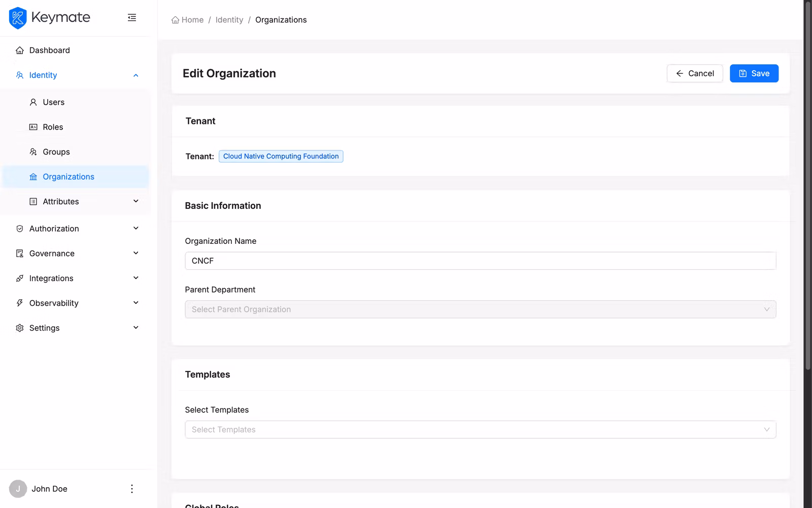Click the Save button
This screenshot has height=508, width=812.
click(754, 73)
